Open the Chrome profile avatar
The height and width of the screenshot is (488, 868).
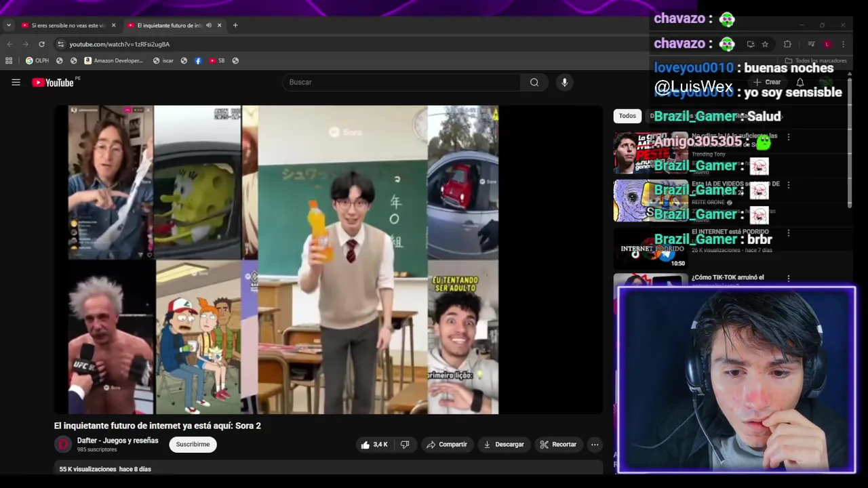click(x=827, y=44)
